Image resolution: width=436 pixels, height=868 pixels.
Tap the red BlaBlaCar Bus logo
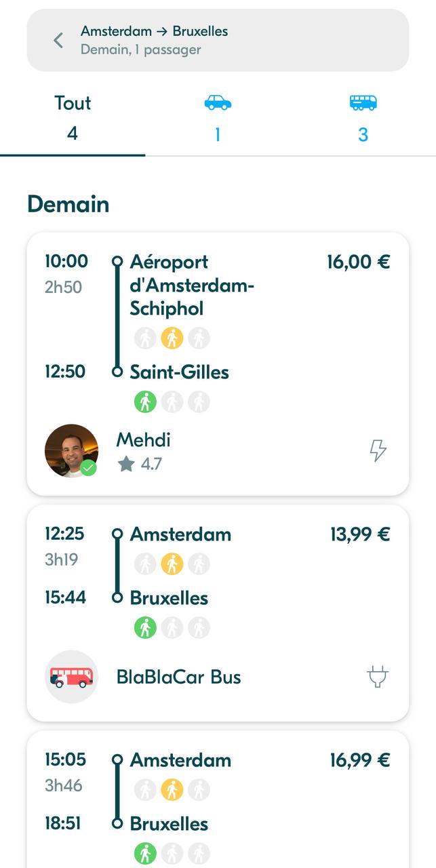click(x=71, y=677)
